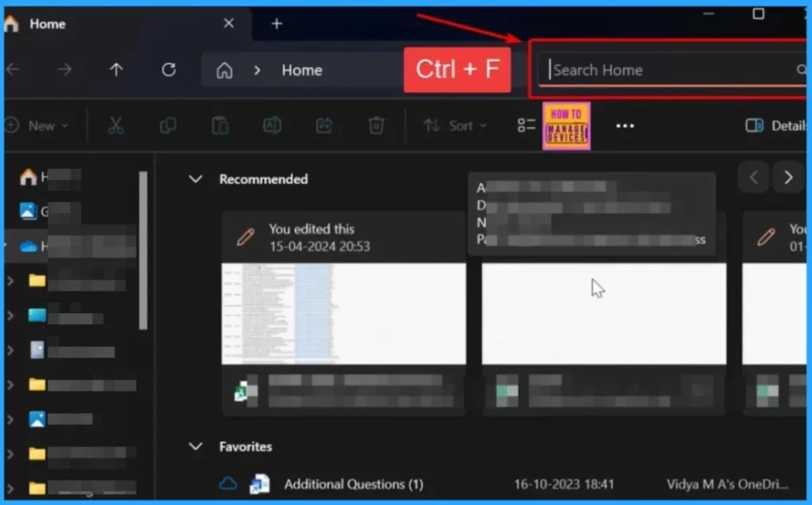
Task: Delete the selected item
Action: [x=377, y=126]
